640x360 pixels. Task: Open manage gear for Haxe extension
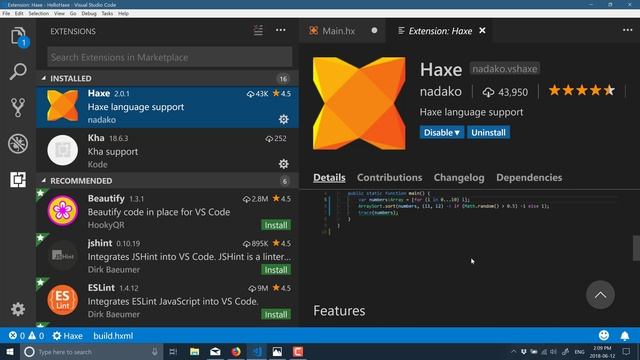283,119
